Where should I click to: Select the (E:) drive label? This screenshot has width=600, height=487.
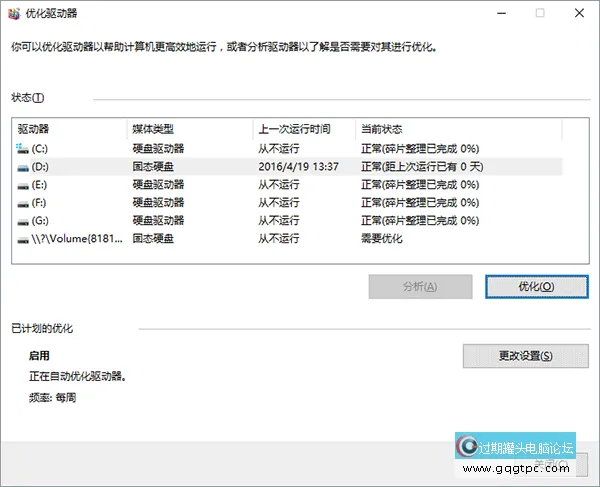39,185
